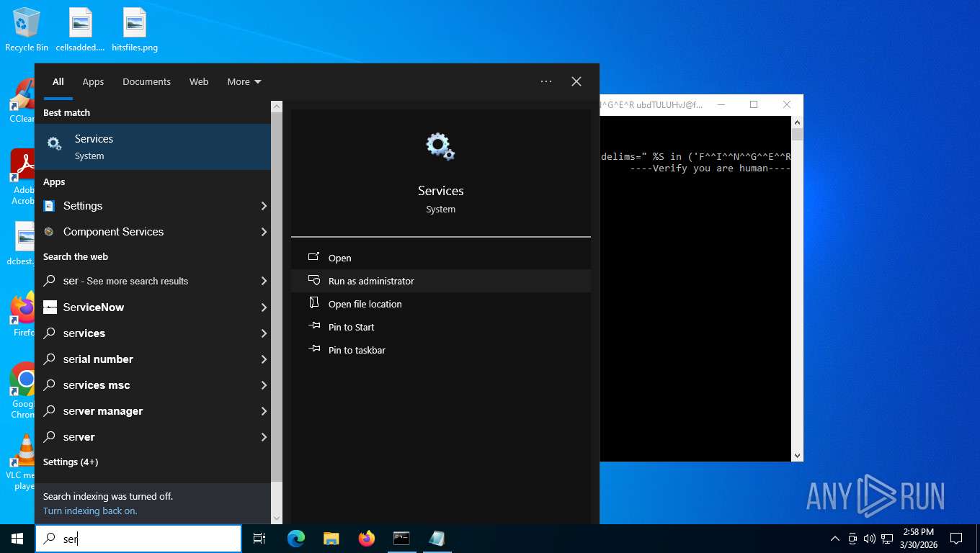The image size is (980, 553).
Task: Expand the Settings result arrow
Action: point(264,206)
